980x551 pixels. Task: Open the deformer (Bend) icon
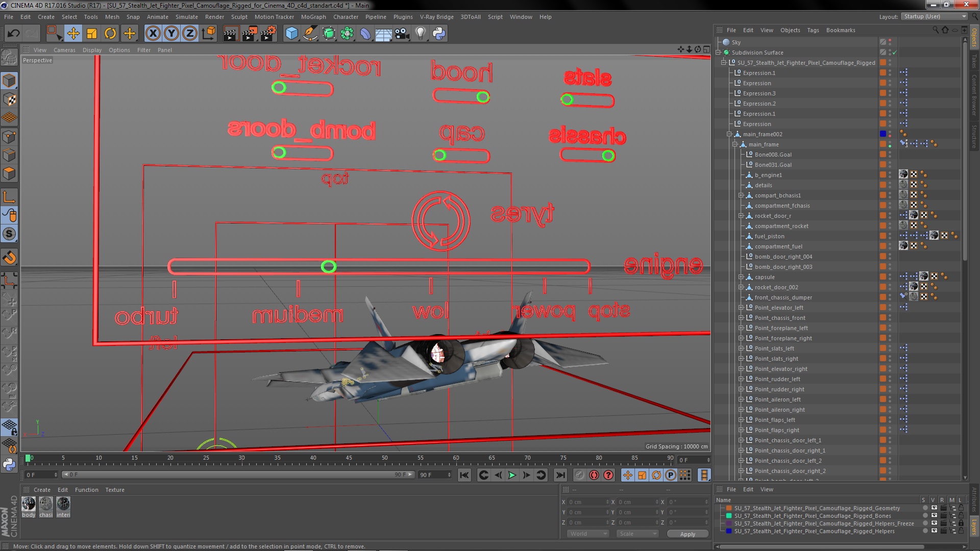coord(365,34)
